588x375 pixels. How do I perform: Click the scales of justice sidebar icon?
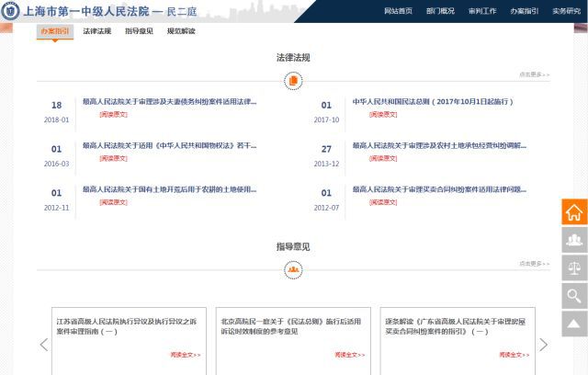(x=574, y=267)
